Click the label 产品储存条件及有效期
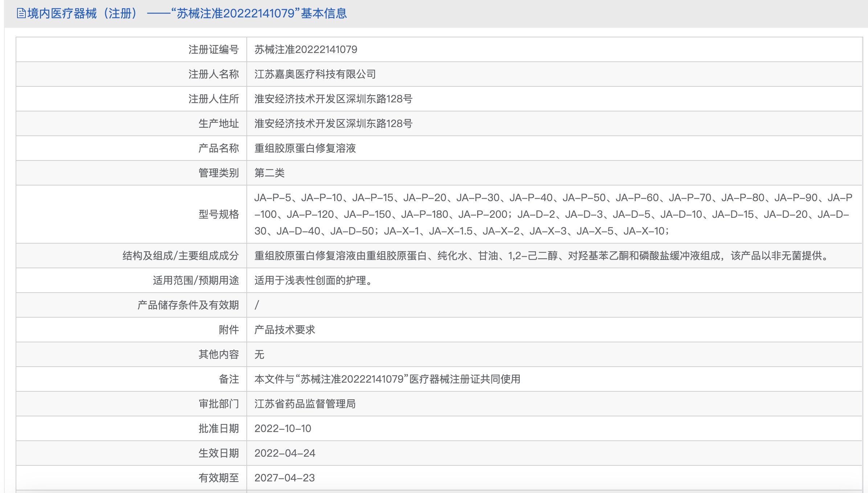Viewport: 868px width, 493px height. pos(188,305)
